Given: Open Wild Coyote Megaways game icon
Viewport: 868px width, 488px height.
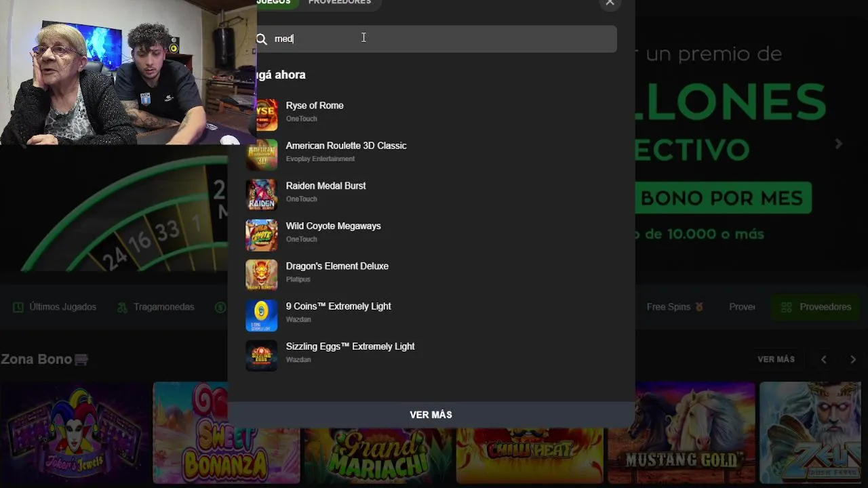Looking at the screenshot, I should (x=262, y=235).
